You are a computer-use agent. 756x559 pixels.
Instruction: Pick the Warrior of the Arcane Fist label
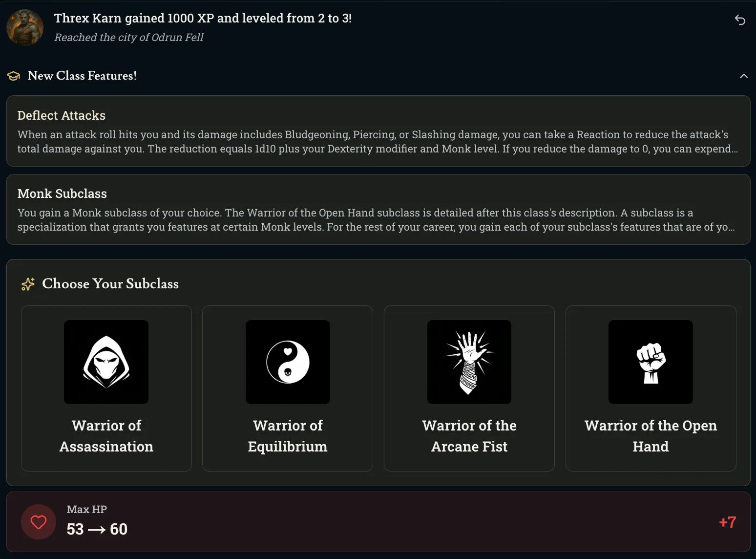469,436
